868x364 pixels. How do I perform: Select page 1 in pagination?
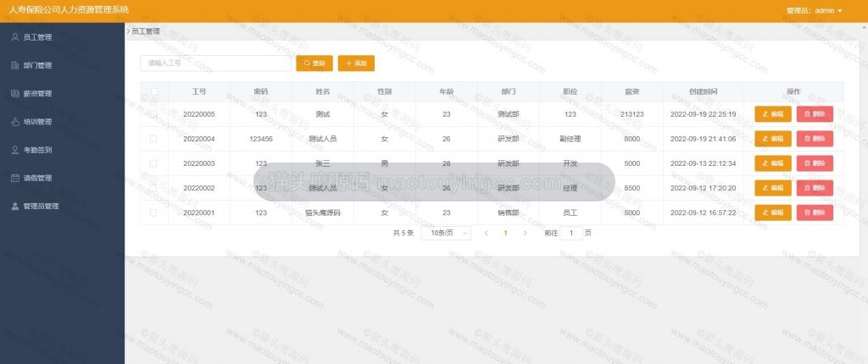[505, 233]
